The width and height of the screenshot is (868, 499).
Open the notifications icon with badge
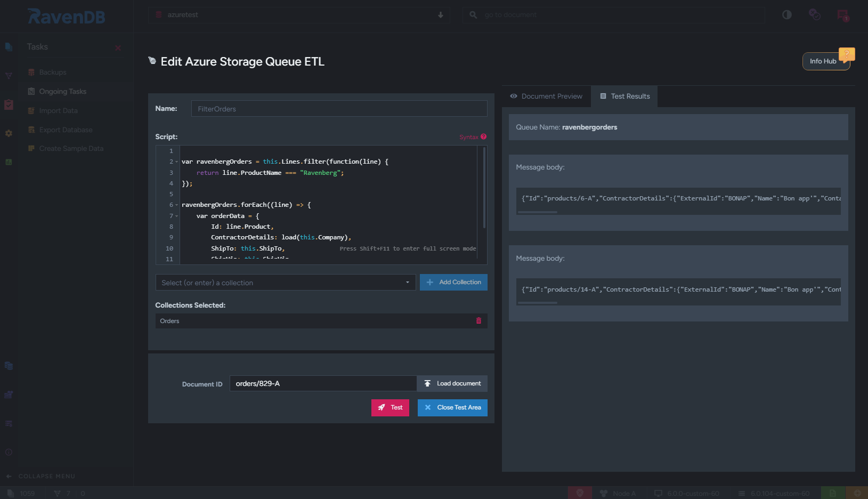tap(843, 15)
